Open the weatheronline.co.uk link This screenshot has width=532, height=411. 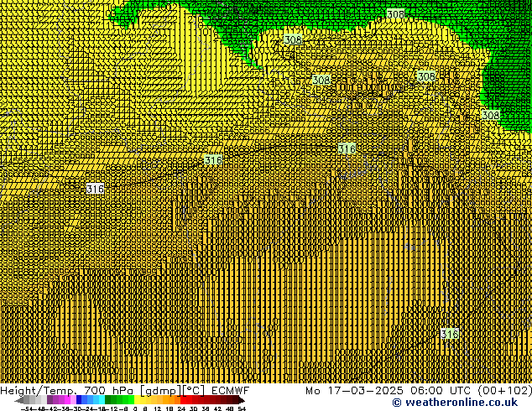(455, 403)
